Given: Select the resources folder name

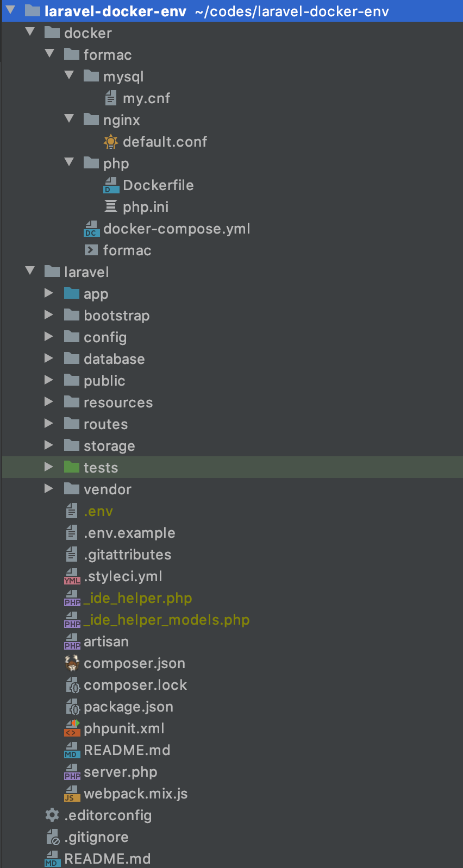Looking at the screenshot, I should pyautogui.click(x=118, y=402).
